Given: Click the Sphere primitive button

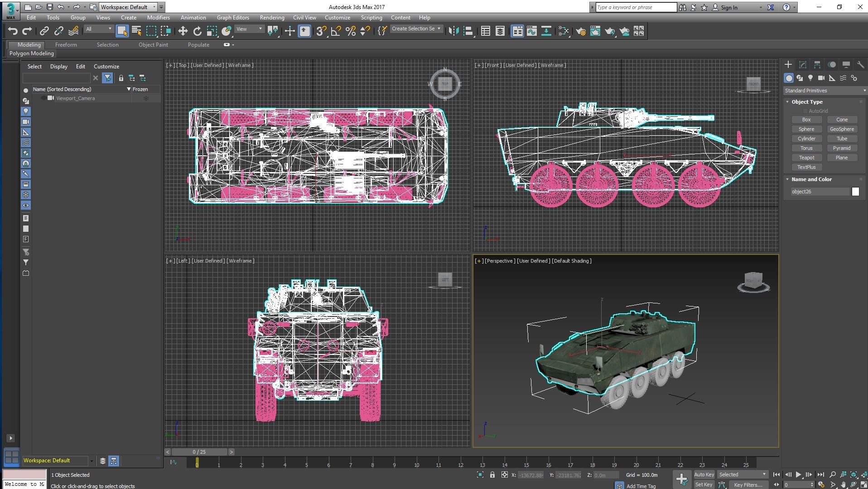Looking at the screenshot, I should click(806, 129).
